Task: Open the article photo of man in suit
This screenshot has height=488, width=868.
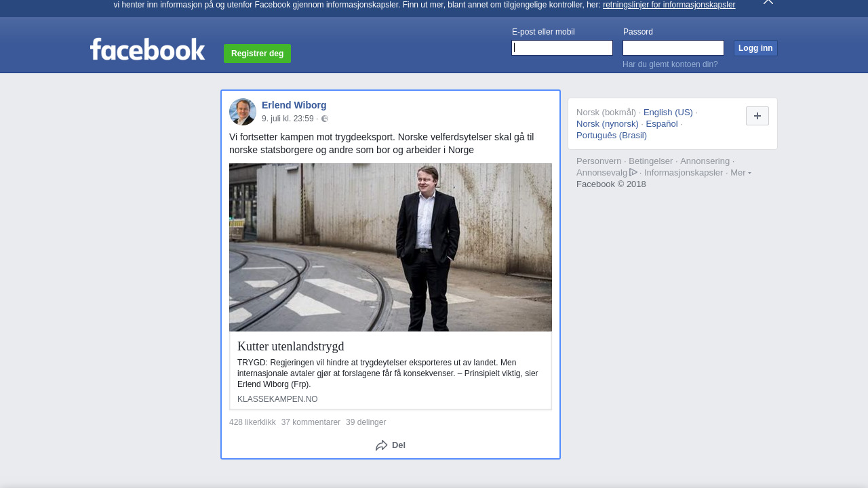Action: coord(391,247)
